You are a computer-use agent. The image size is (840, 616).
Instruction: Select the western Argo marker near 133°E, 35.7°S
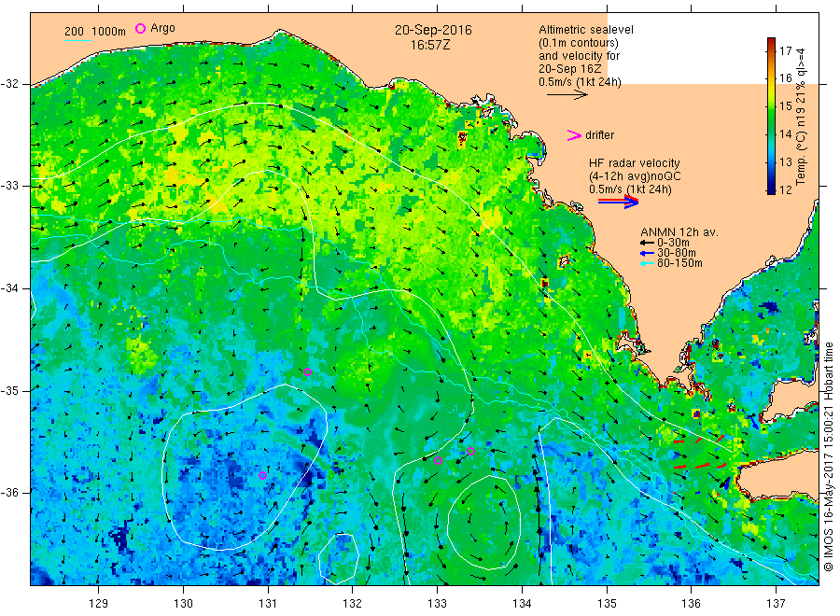438,460
